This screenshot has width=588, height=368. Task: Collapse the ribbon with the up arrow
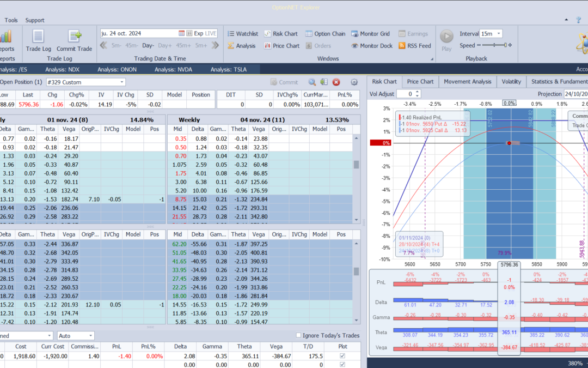coord(566,20)
